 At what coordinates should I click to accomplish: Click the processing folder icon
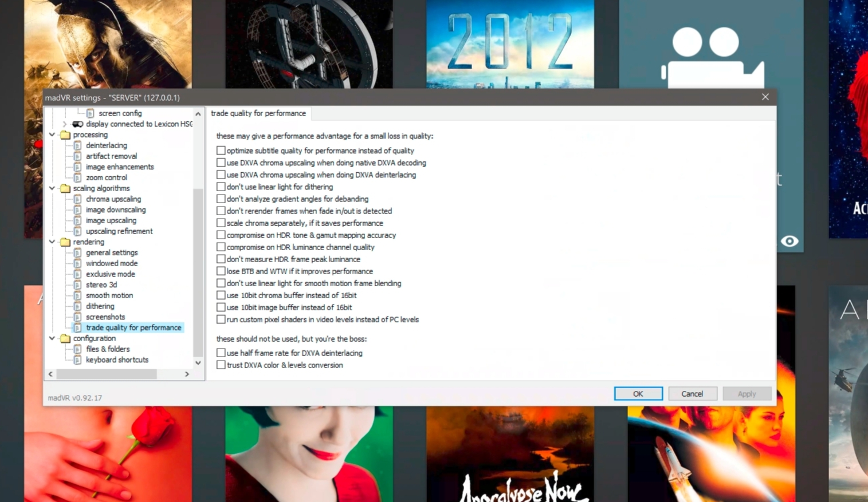pyautogui.click(x=65, y=135)
